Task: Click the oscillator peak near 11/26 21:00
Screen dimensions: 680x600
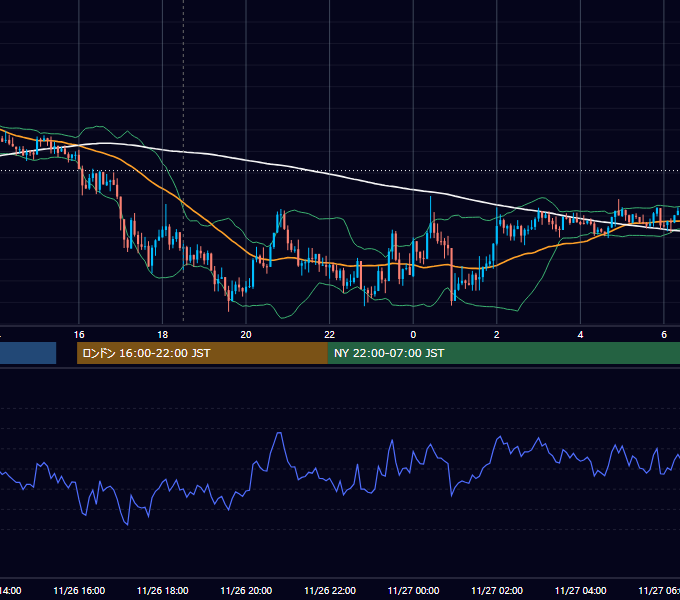Action: coord(279,433)
